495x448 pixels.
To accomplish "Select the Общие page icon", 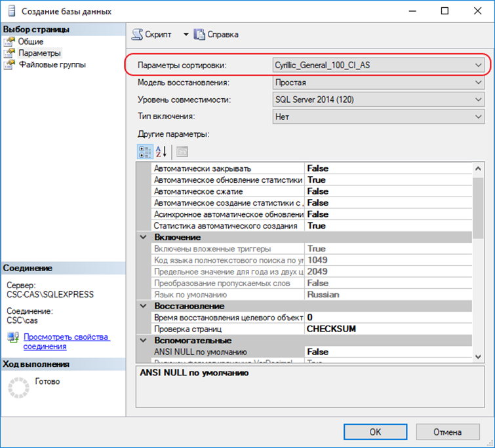I will [x=9, y=41].
